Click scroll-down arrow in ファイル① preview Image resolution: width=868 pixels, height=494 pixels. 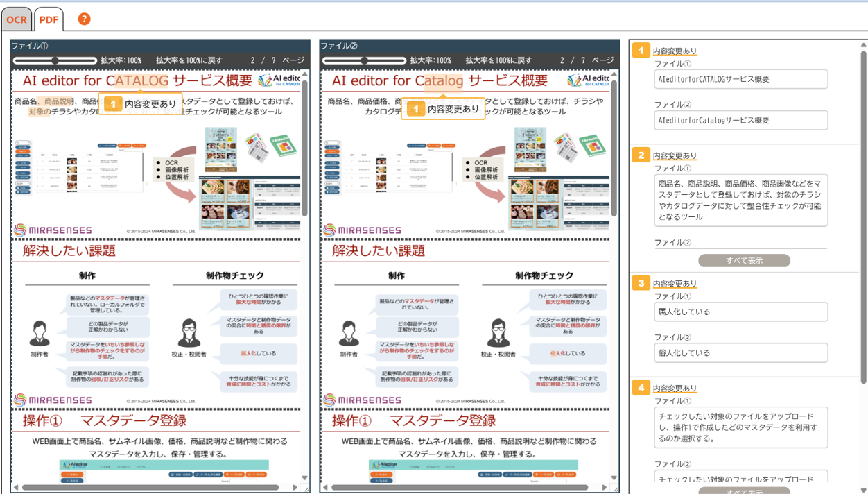point(304,477)
